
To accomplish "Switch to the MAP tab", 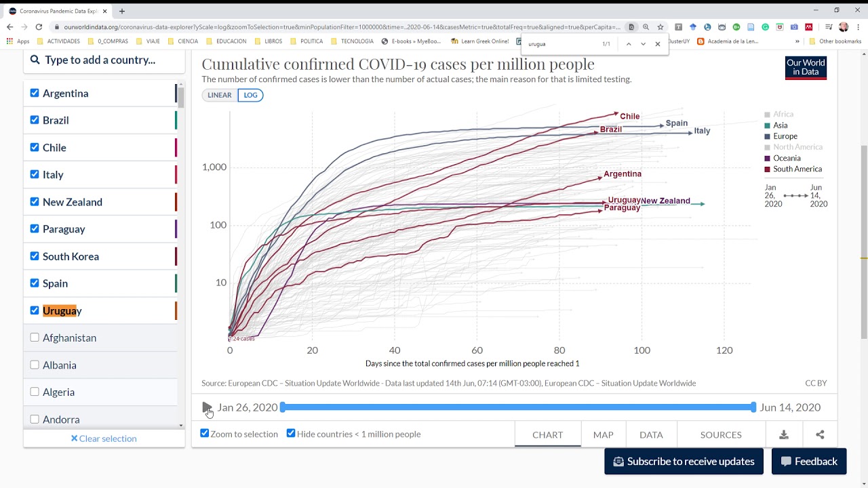I will tap(603, 434).
